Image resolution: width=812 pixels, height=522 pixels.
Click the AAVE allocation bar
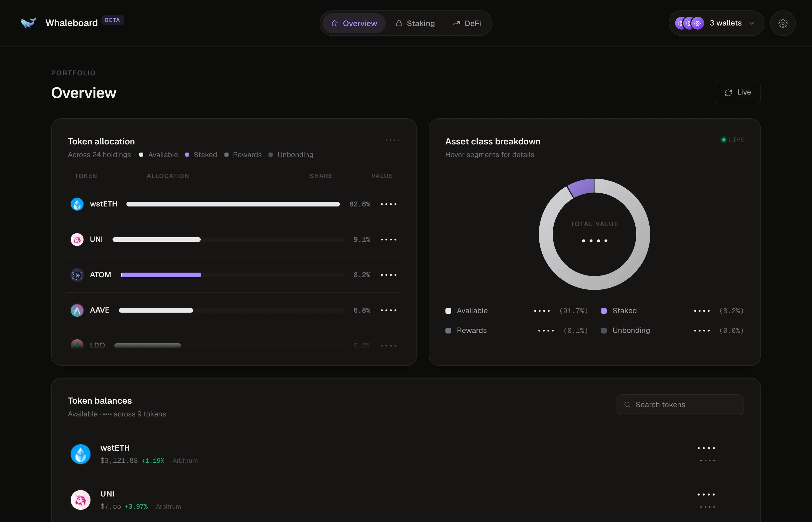tap(155, 310)
